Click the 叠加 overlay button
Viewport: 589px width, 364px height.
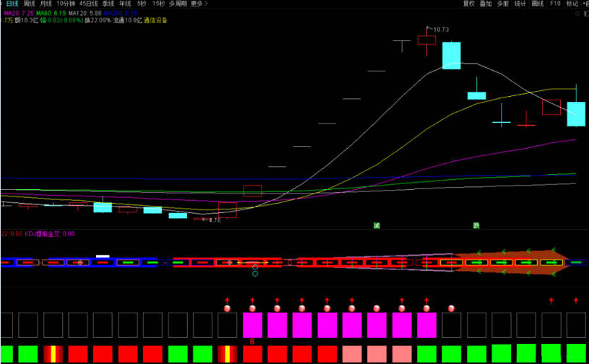(486, 4)
